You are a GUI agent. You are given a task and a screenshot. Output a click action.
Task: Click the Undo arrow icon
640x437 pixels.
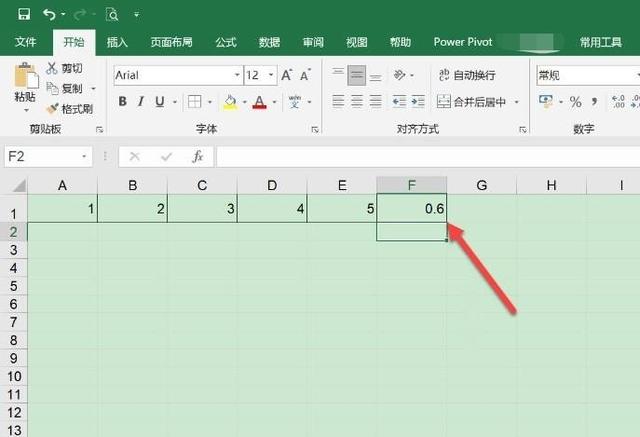50,15
